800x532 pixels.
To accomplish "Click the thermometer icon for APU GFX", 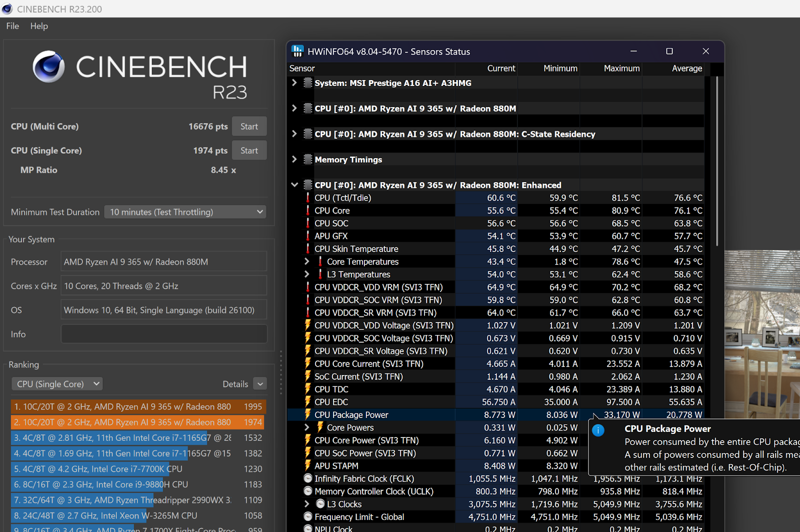I will tap(308, 236).
